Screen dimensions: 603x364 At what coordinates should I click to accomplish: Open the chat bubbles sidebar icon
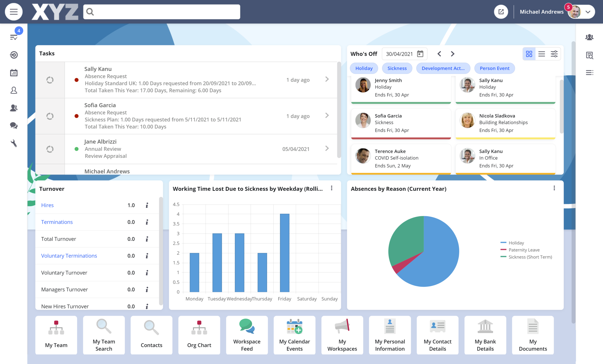pyautogui.click(x=14, y=125)
